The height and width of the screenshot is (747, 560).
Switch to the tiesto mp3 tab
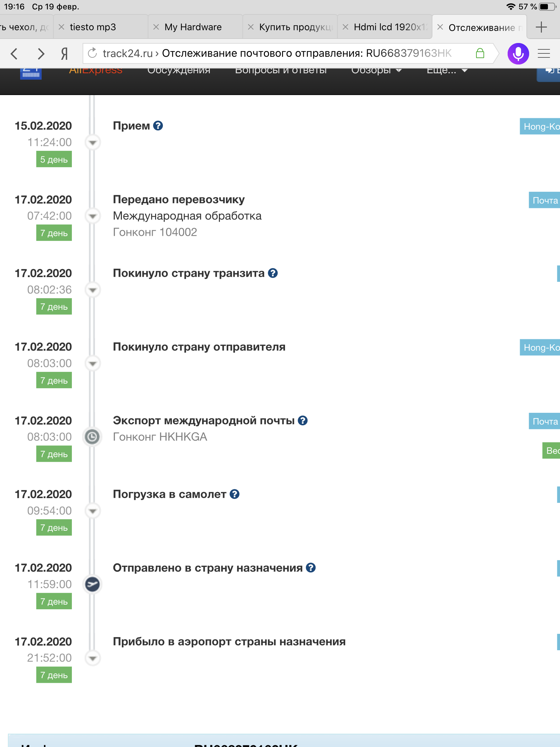pyautogui.click(x=93, y=27)
